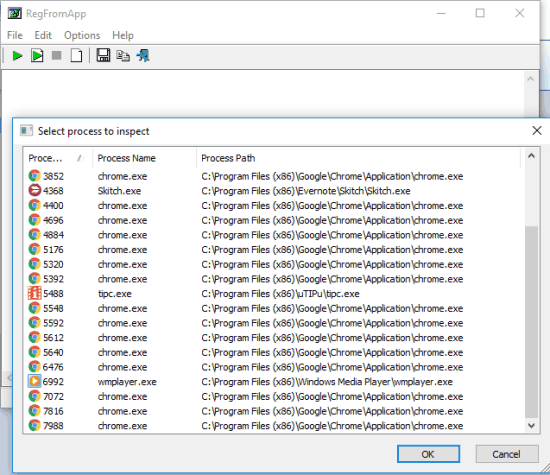
Task: Click the Skitch icon in row 4368
Action: click(34, 190)
